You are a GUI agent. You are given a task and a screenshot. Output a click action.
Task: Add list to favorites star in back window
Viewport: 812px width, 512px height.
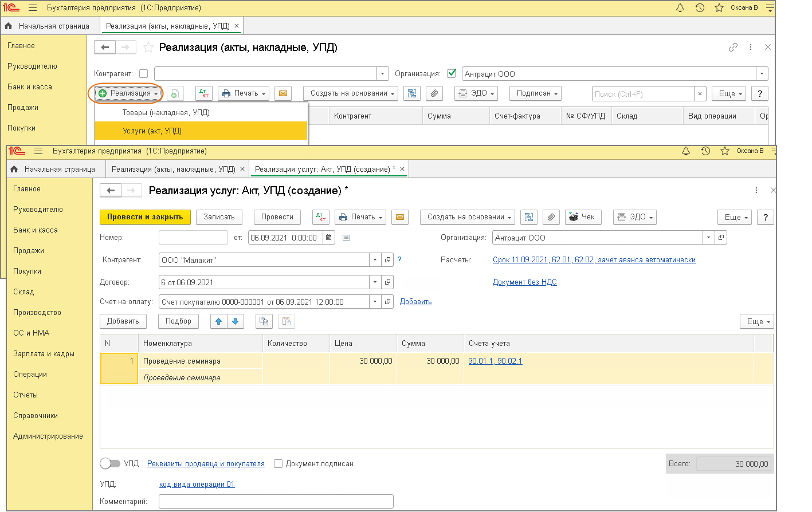tap(148, 48)
